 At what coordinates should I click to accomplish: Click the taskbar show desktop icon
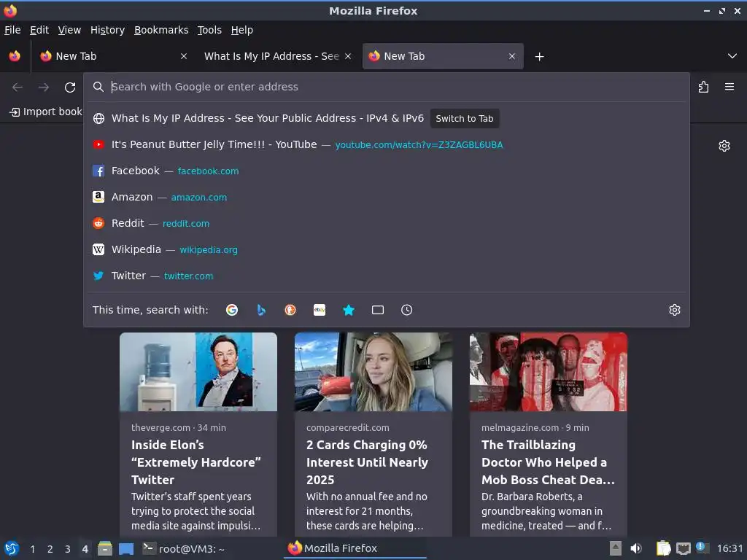(x=126, y=549)
